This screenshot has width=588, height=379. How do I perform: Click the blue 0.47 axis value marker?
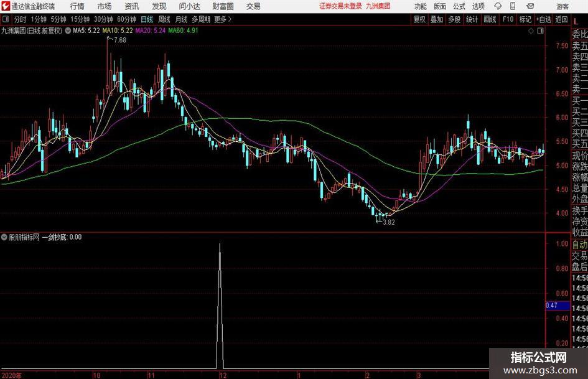[x=557, y=306]
